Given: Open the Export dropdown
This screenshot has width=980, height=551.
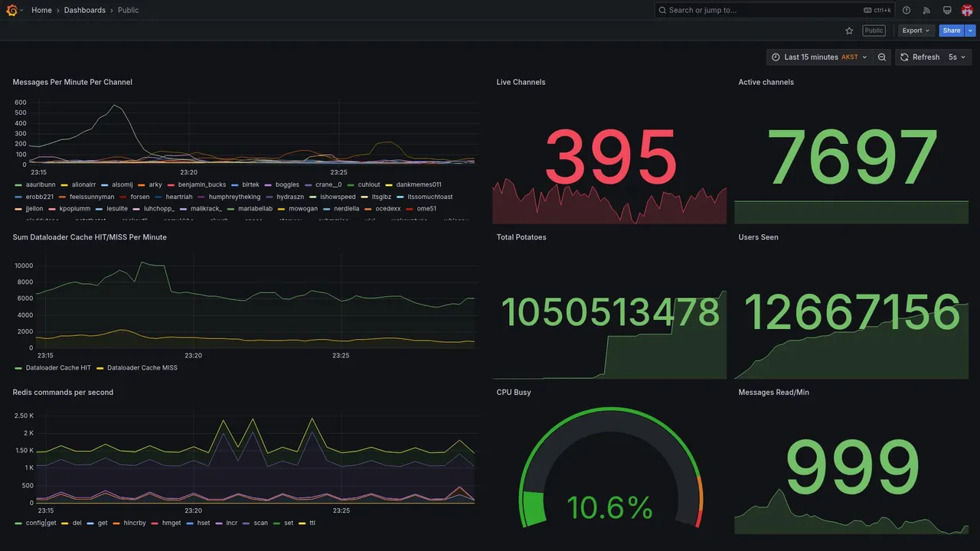Looking at the screenshot, I should [916, 31].
